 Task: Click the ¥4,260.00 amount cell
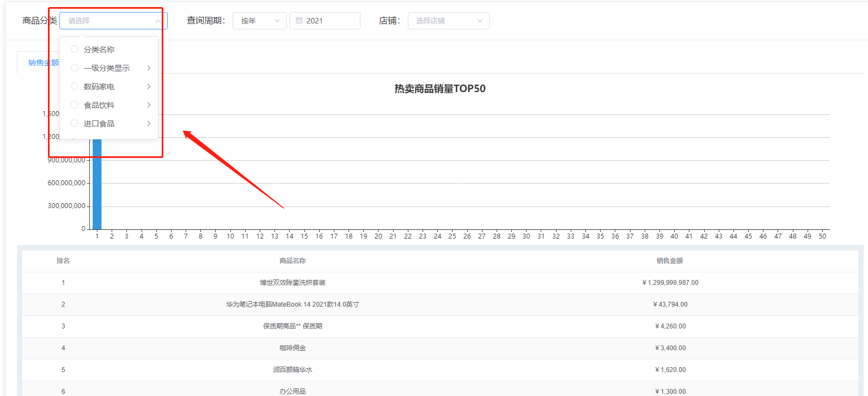(670, 326)
